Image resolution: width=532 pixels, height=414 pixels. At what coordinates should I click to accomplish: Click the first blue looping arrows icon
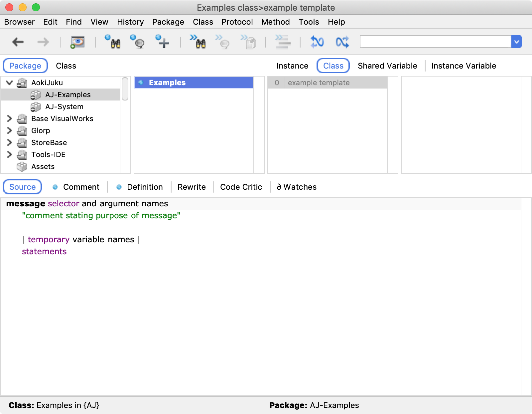point(317,42)
